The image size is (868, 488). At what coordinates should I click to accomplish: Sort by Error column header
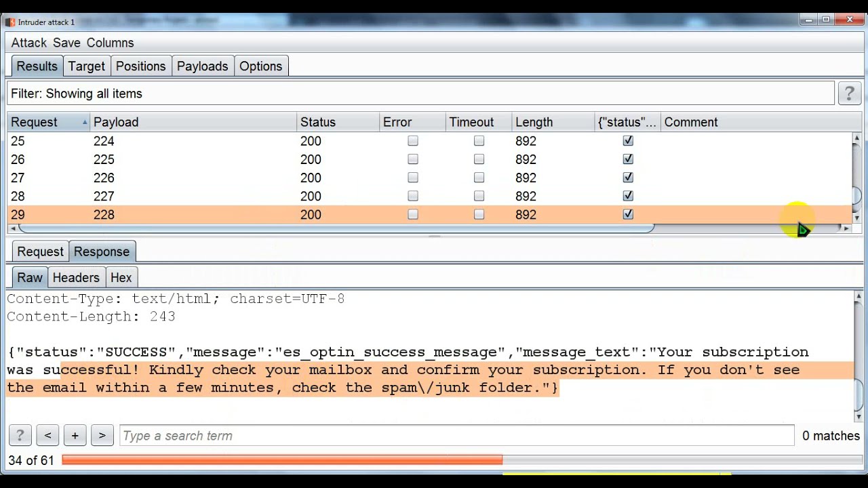point(413,122)
